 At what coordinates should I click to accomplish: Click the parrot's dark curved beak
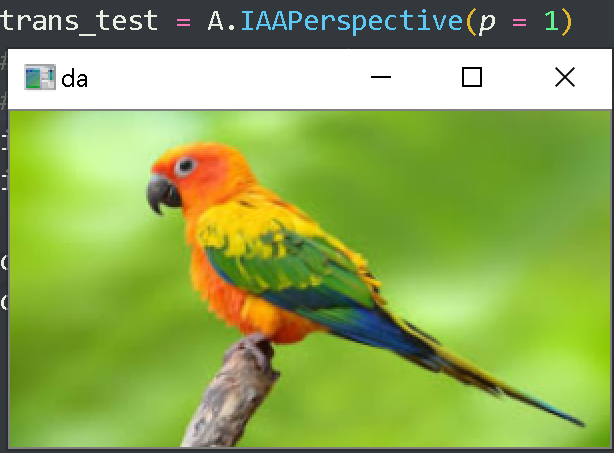click(x=162, y=194)
